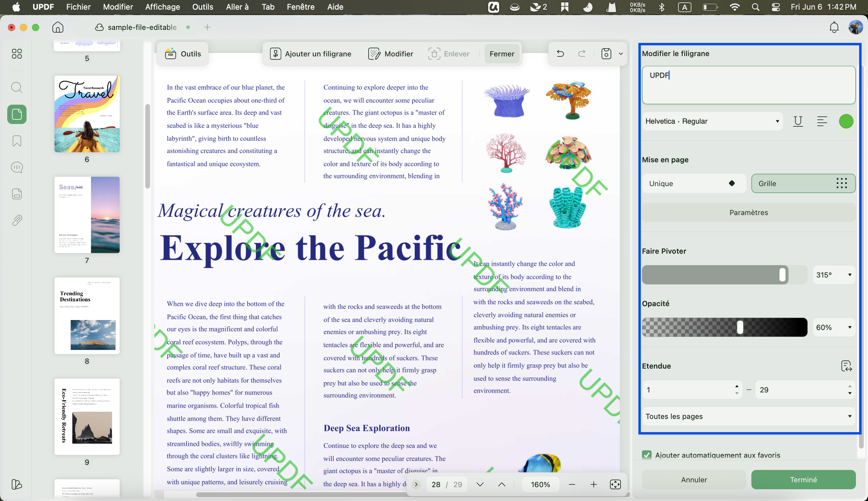Redo the last action
The width and height of the screenshot is (868, 501).
(582, 54)
